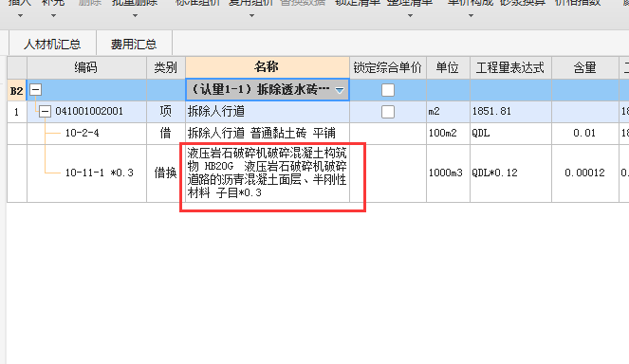629x364 pixels.
Task: Click 拆除人行道 普通黏土砖 平铺 cell
Action: (268, 133)
